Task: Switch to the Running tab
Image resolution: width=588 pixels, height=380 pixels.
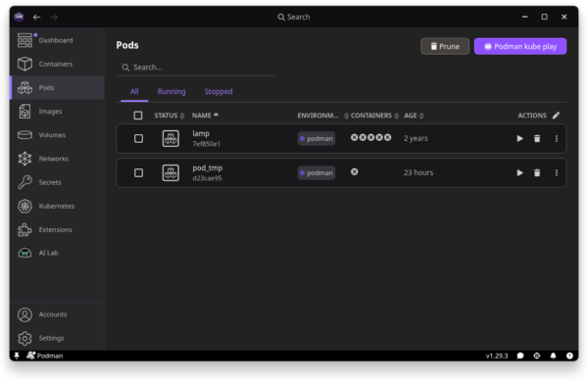Action: click(x=171, y=91)
